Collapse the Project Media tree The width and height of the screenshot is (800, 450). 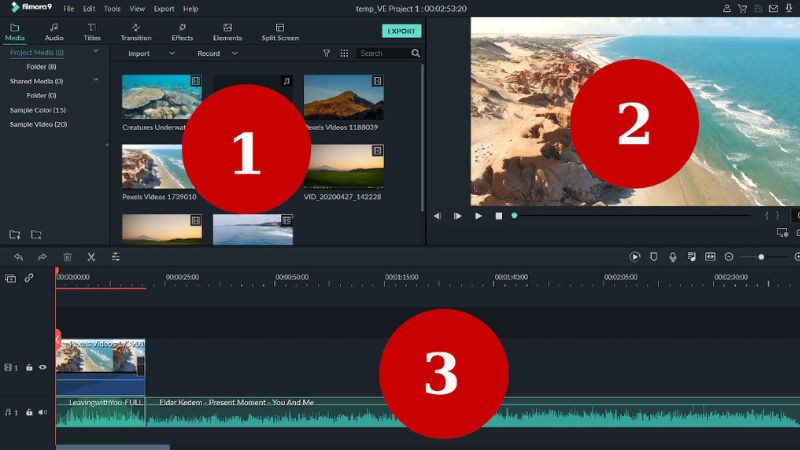pos(96,52)
